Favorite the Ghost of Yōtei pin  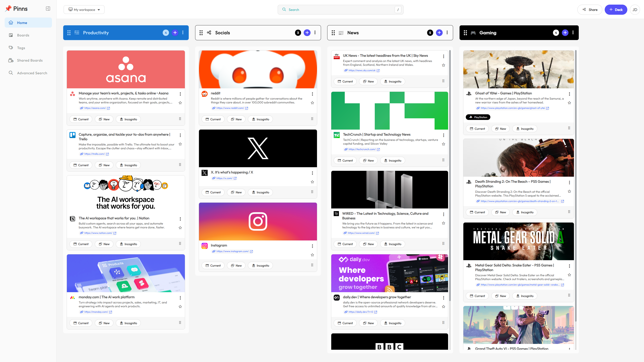coord(569,103)
